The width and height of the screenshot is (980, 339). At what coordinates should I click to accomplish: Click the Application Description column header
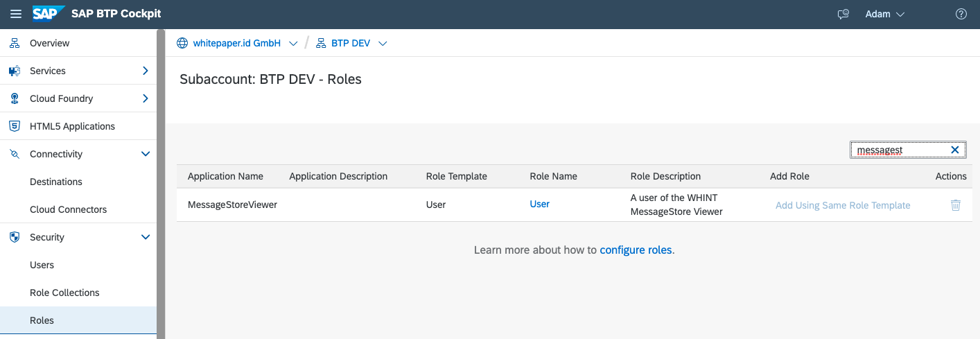[338, 176]
